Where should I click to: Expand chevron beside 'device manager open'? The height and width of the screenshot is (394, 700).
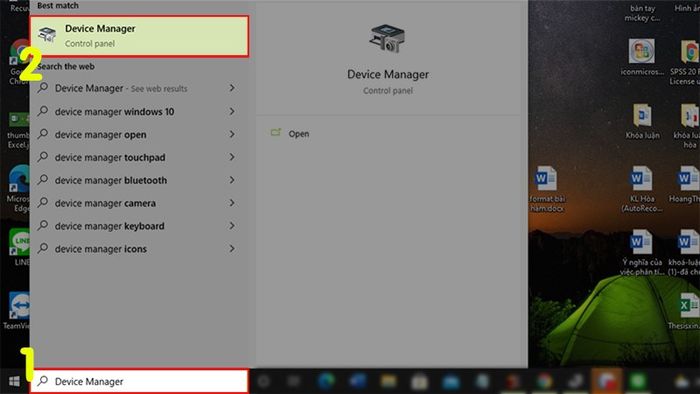(232, 134)
